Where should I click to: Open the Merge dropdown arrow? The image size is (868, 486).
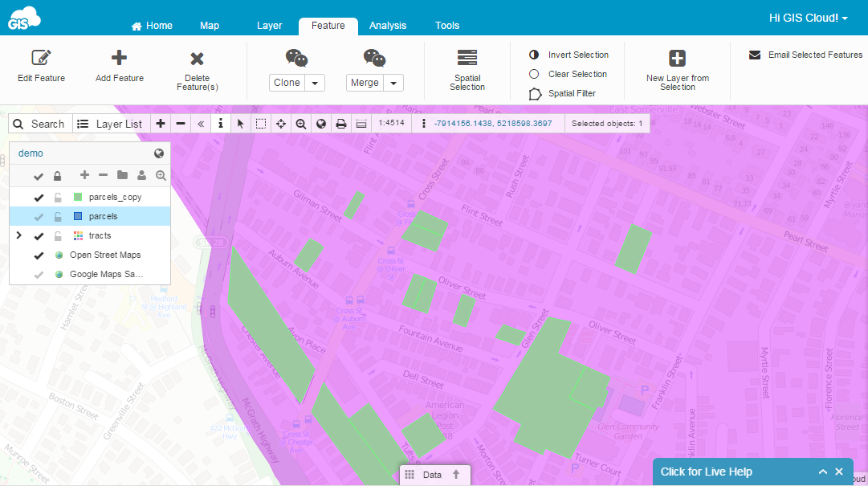click(x=393, y=83)
